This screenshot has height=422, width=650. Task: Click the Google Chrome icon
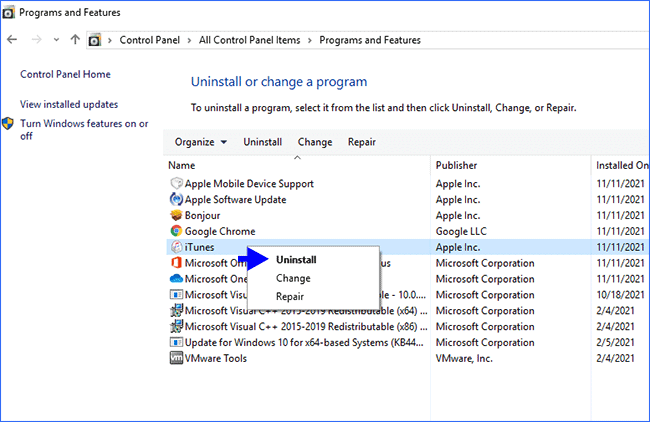click(177, 231)
